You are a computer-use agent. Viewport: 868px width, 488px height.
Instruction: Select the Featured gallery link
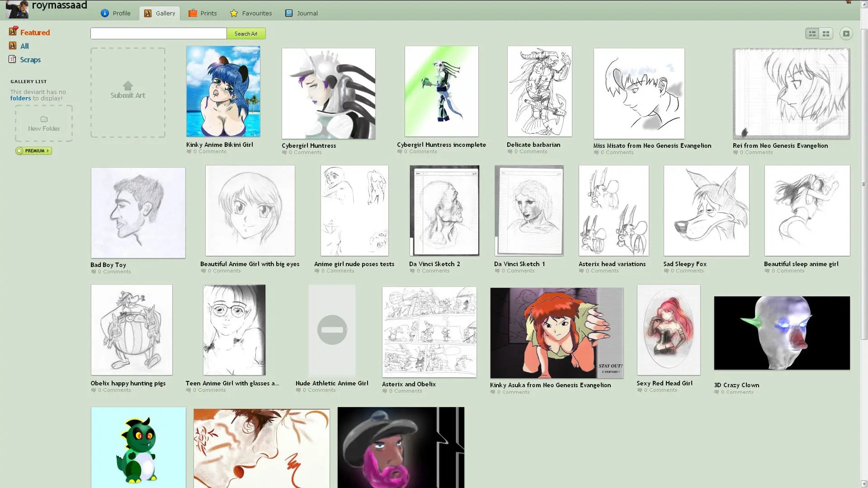[x=35, y=33]
